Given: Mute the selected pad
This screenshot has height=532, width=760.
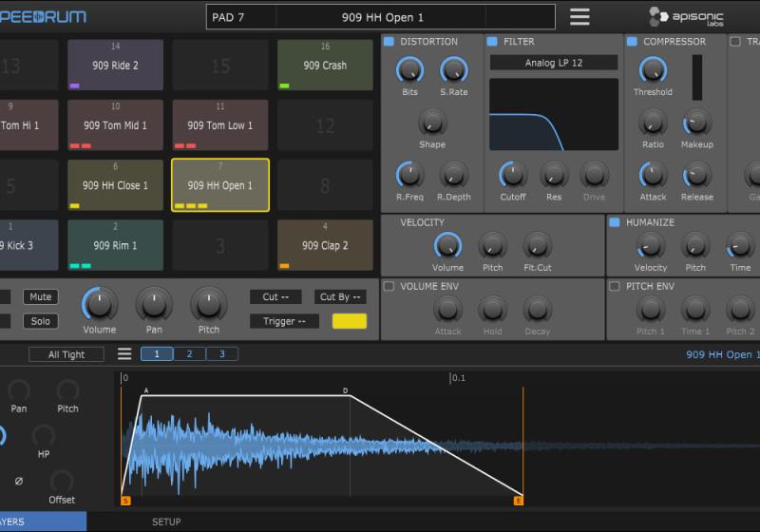Looking at the screenshot, I should [40, 297].
